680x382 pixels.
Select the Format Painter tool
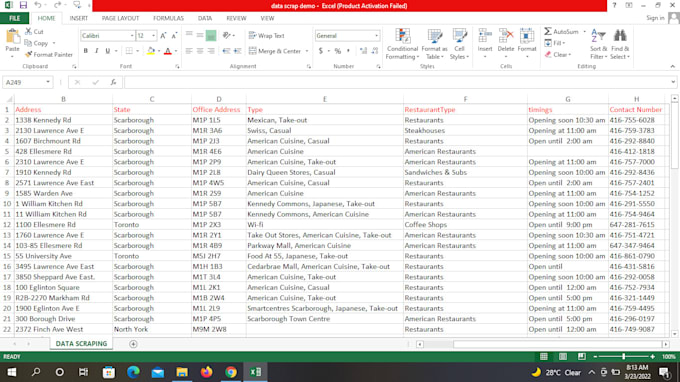pos(49,55)
